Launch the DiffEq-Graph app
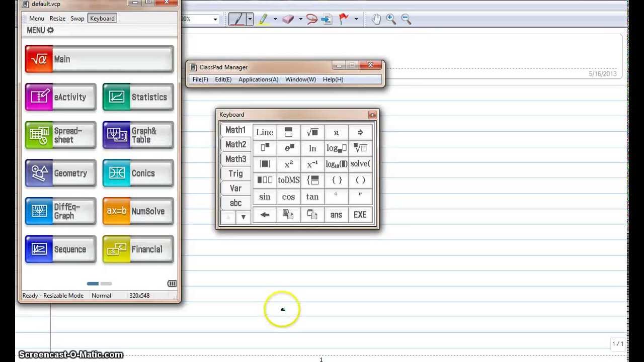Image resolution: width=644 pixels, height=362 pixels. click(x=60, y=211)
